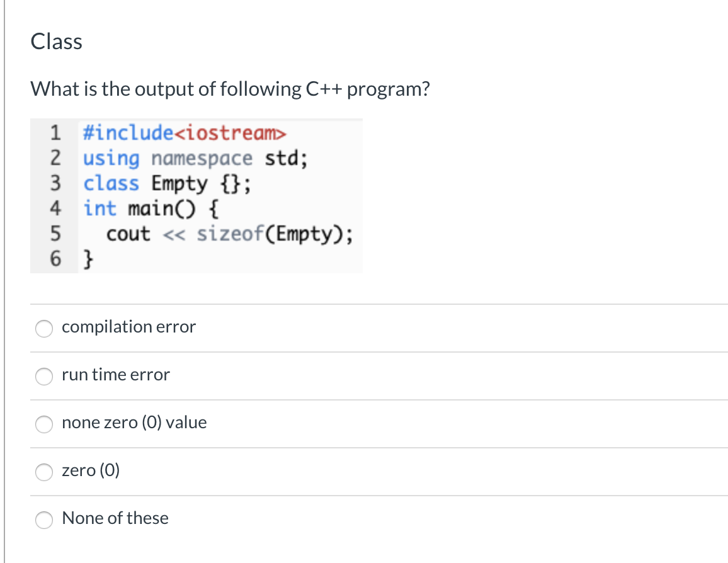Click the "none zero (0) value" answer label
Viewport: 728px width, 563px height.
click(x=134, y=423)
